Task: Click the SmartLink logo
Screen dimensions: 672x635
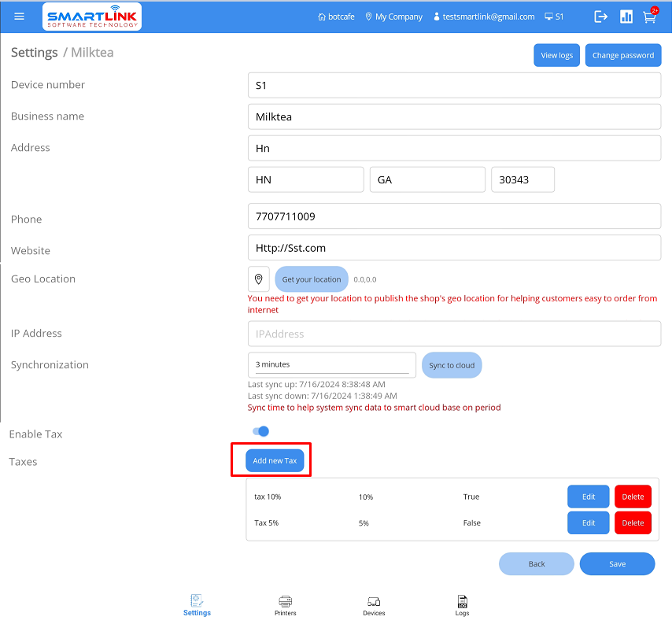Action: [x=92, y=17]
